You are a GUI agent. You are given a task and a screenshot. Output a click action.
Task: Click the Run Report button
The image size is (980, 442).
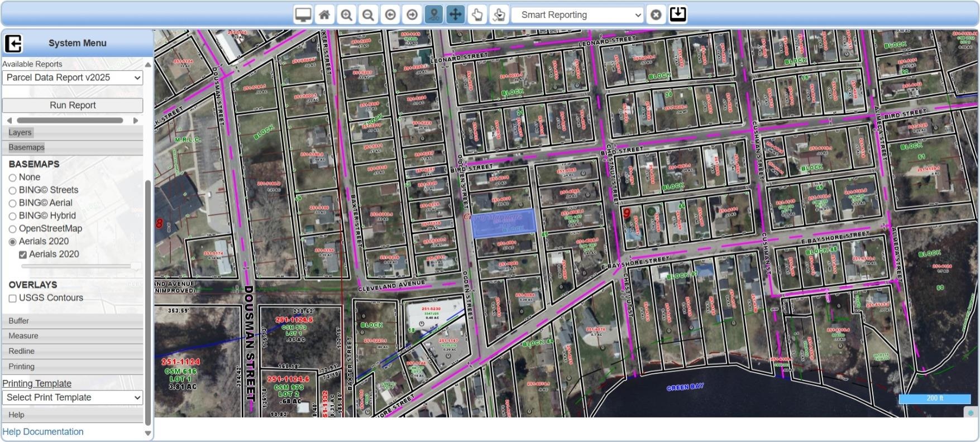73,105
